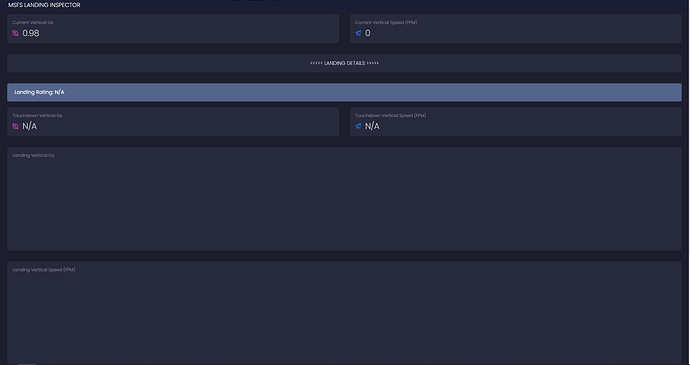This screenshot has height=365, width=690.
Task: Click the Current Vertical Speed (FPM) label
Action: tap(386, 22)
